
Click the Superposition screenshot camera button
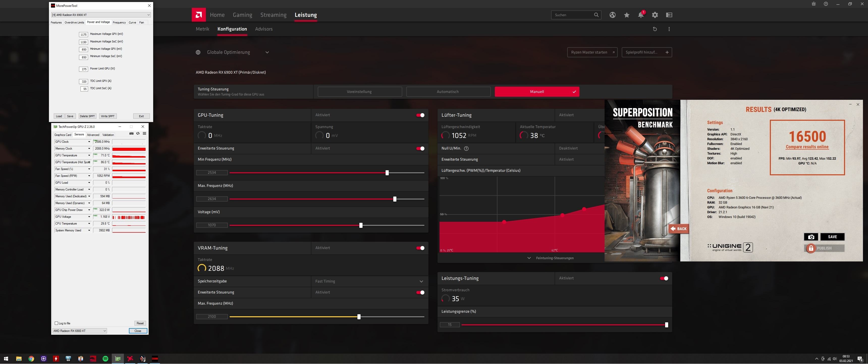click(811, 237)
